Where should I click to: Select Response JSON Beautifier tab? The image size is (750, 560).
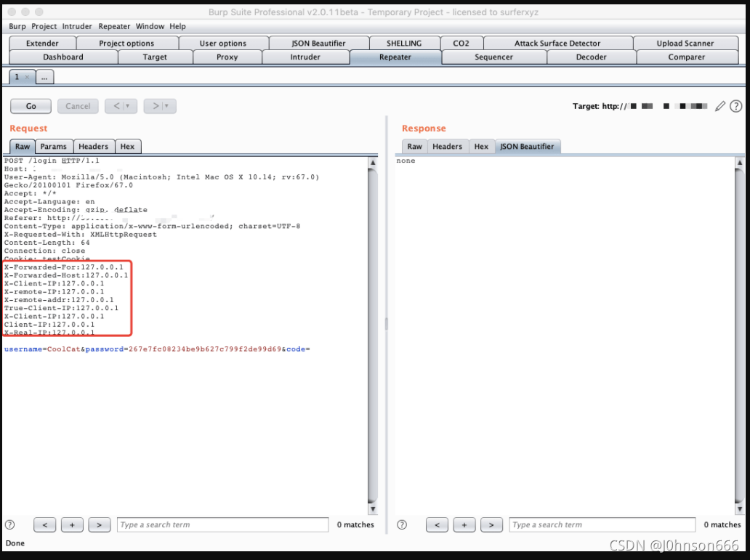527,146
